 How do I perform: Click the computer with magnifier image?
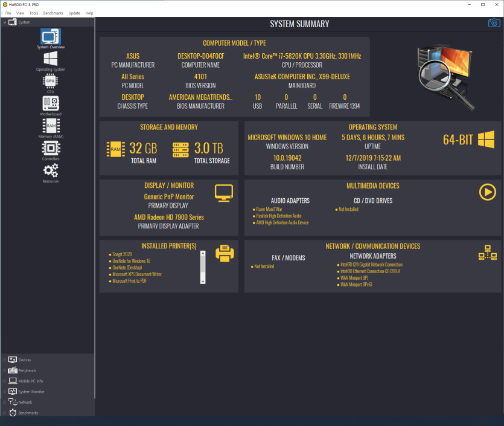click(x=446, y=77)
